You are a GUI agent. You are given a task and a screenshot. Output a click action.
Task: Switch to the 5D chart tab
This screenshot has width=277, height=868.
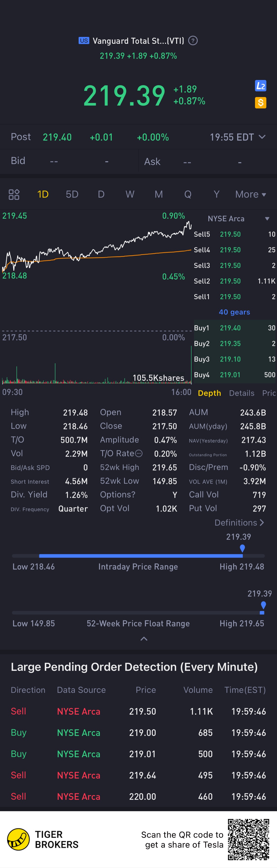pyautogui.click(x=72, y=194)
